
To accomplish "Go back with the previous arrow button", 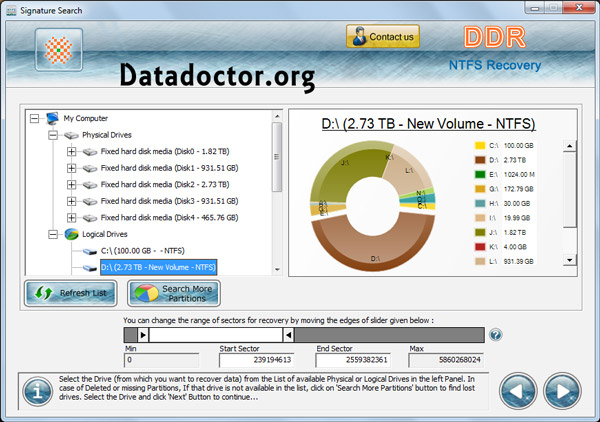I will 518,391.
